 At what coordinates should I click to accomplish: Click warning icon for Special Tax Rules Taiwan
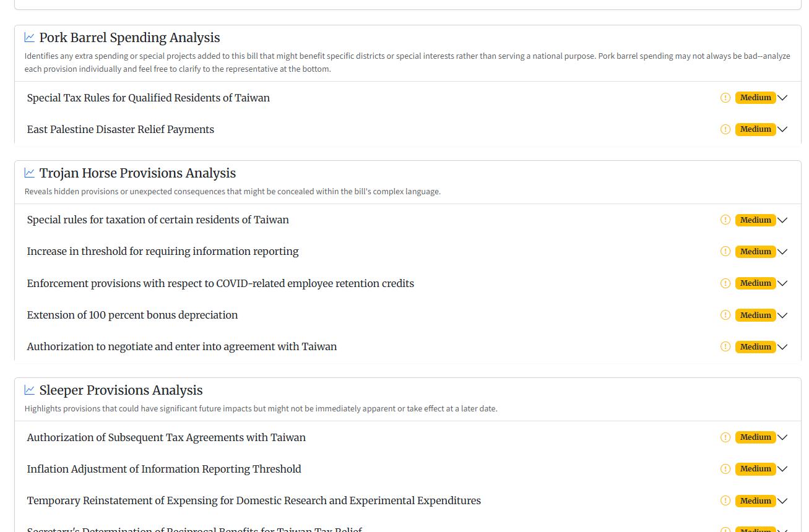(725, 98)
